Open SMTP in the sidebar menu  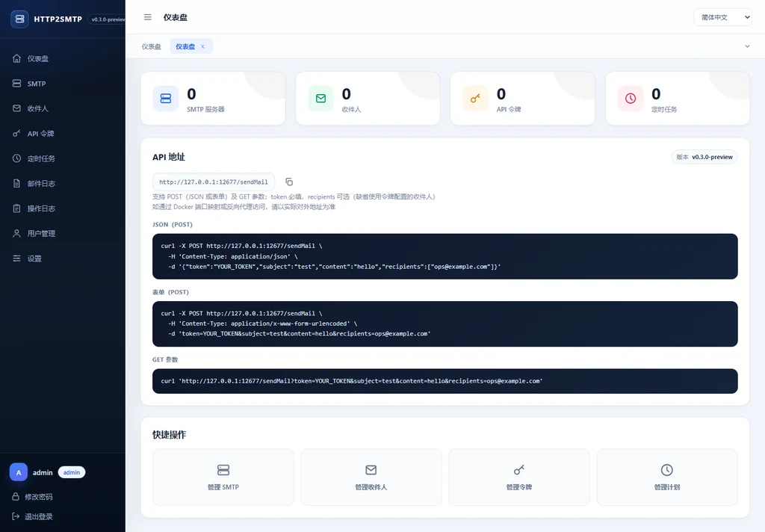coord(63,84)
